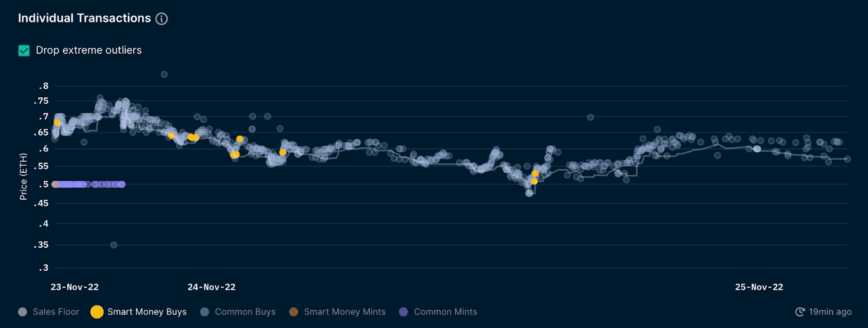Click the grey Sales Floor legend dot
This screenshot has height=328, width=868.
click(23, 312)
